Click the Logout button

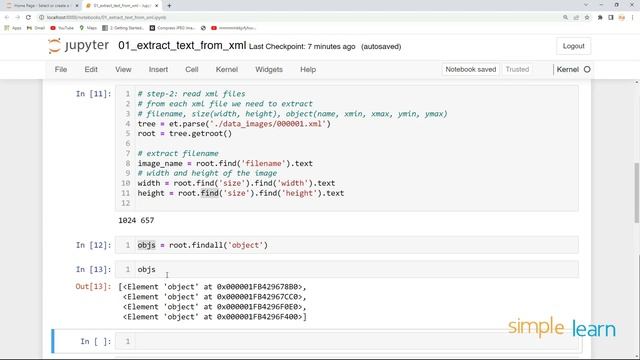click(x=573, y=46)
